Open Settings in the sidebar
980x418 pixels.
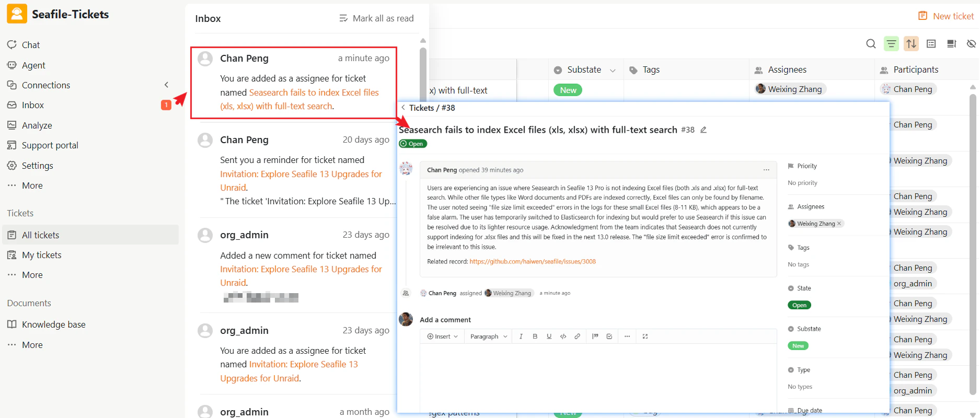38,166
